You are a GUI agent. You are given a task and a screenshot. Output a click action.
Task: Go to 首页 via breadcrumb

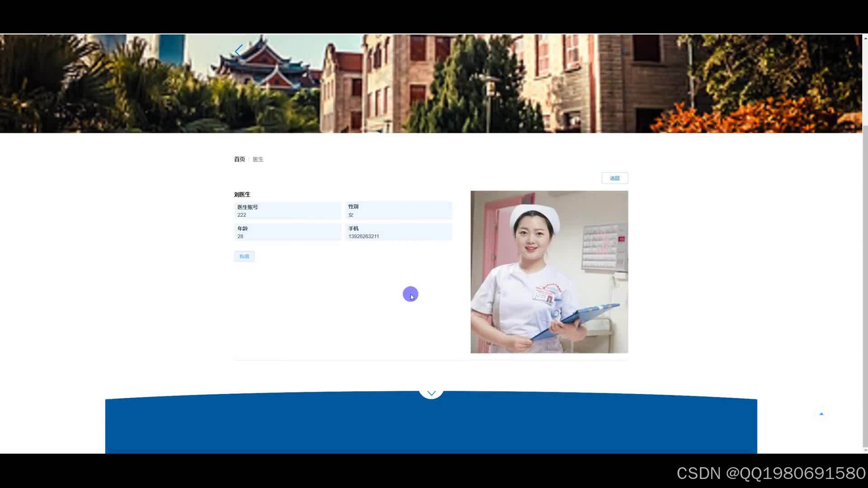pyautogui.click(x=239, y=160)
